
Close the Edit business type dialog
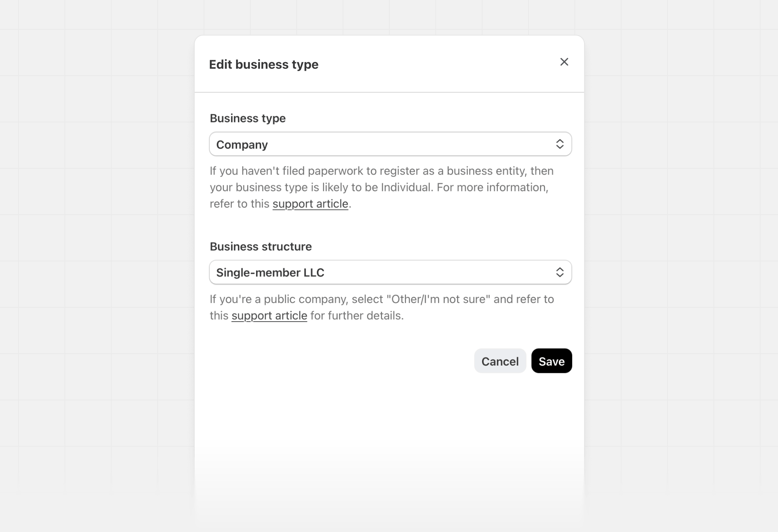click(x=564, y=62)
